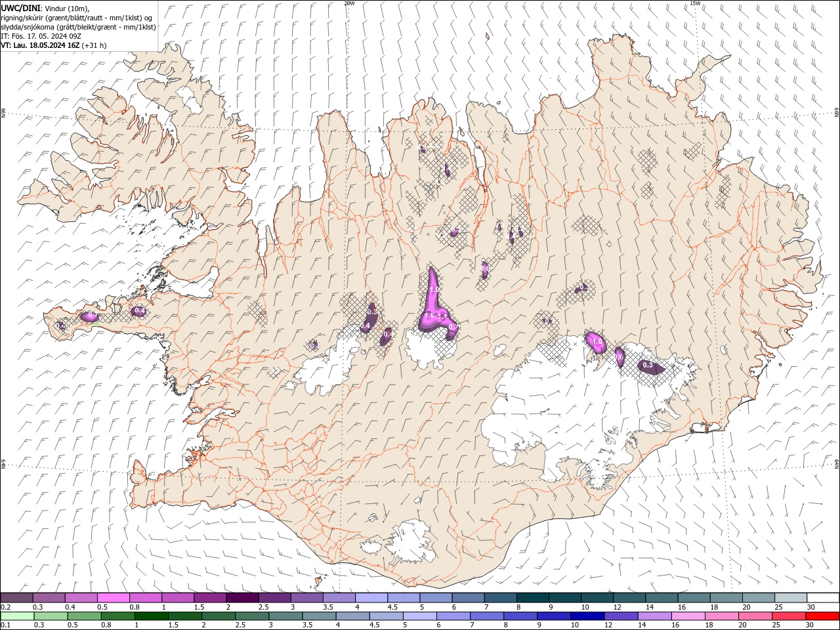Click the 0.8 rain legend swatch
The width and height of the screenshot is (840, 630).
click(118, 616)
